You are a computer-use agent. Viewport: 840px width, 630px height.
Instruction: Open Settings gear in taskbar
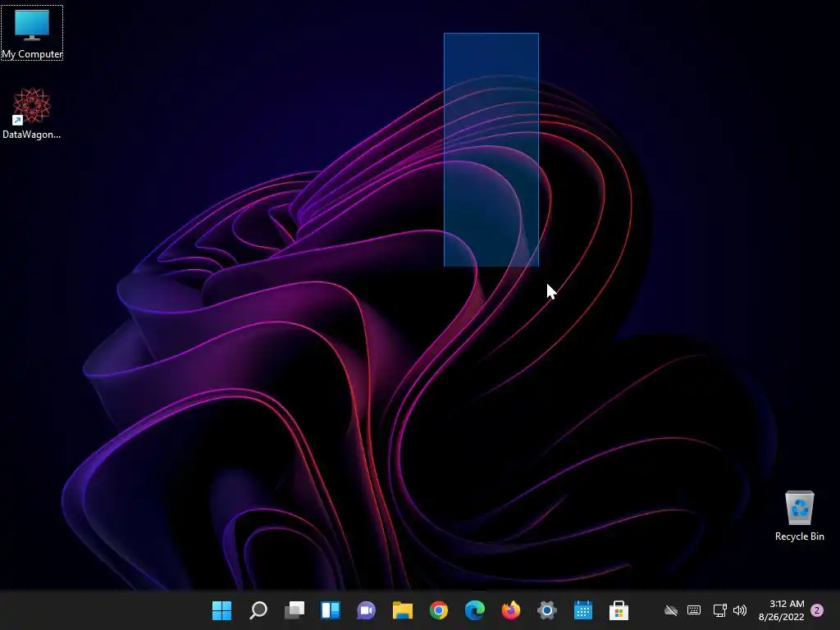point(547,610)
